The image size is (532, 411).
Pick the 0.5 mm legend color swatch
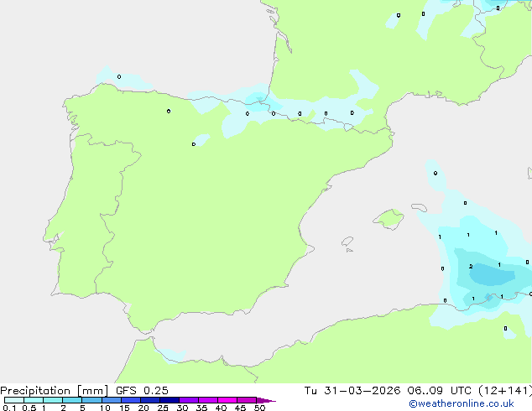[x=34, y=400]
